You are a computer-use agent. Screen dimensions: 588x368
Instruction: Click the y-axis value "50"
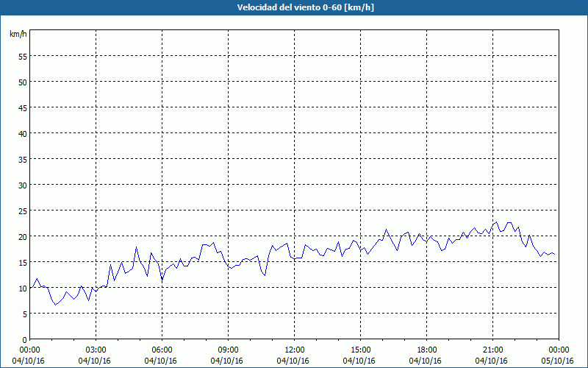point(23,82)
